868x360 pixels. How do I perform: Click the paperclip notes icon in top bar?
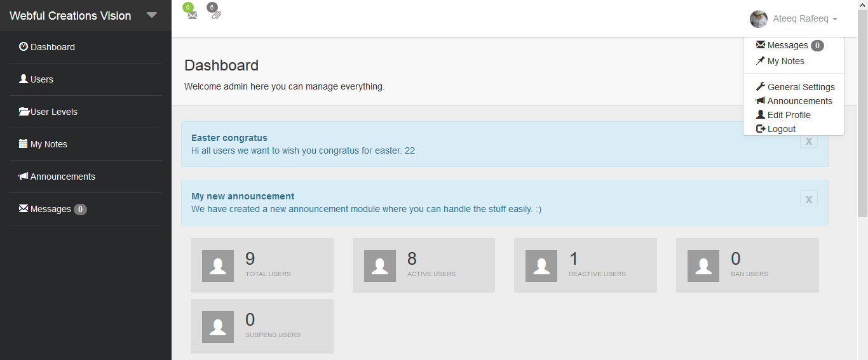216,15
